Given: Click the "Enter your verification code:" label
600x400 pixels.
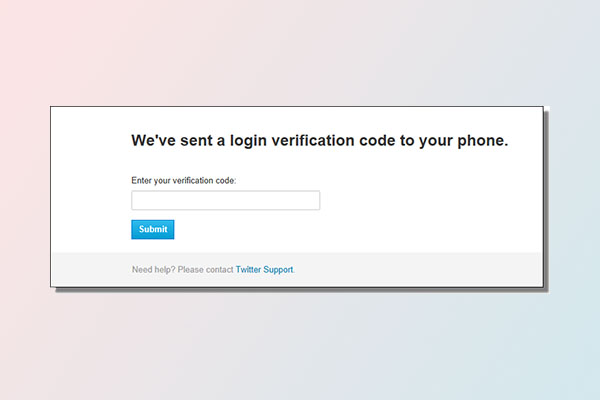Looking at the screenshot, I should coord(190,180).
